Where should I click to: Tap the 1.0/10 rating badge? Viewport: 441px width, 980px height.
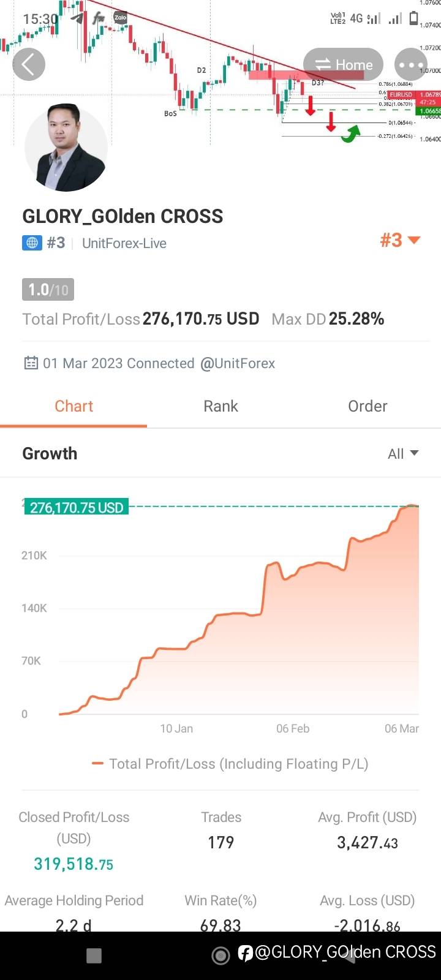(x=48, y=289)
